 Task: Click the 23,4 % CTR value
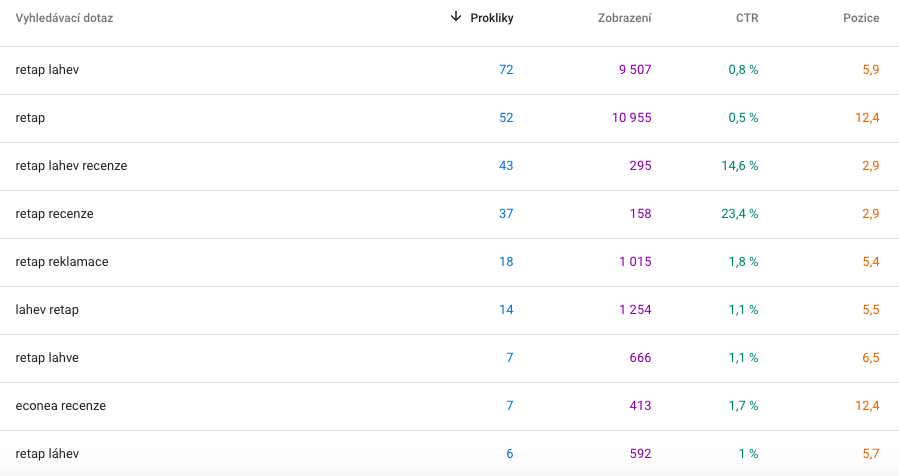click(x=740, y=214)
